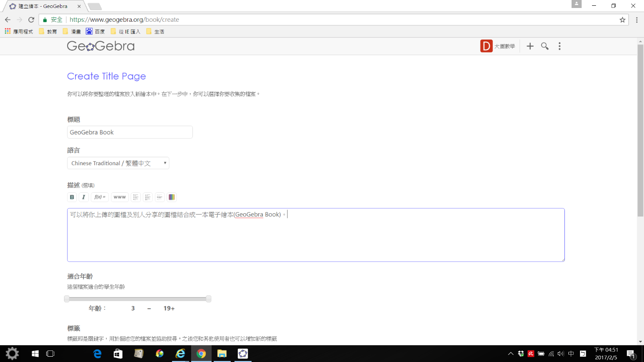Click inside the description text area
The height and width of the screenshot is (362, 644).
pos(316,235)
